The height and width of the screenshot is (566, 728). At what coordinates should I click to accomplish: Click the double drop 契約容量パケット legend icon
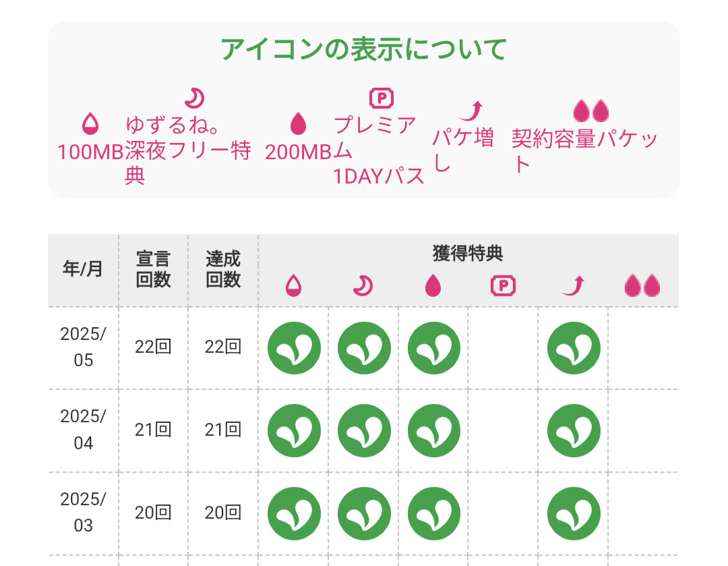pos(590,111)
